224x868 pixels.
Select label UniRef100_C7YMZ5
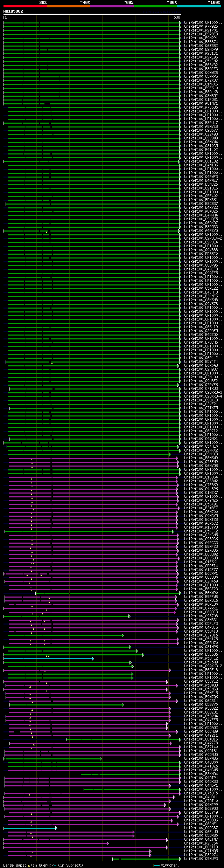pos(201,500)
